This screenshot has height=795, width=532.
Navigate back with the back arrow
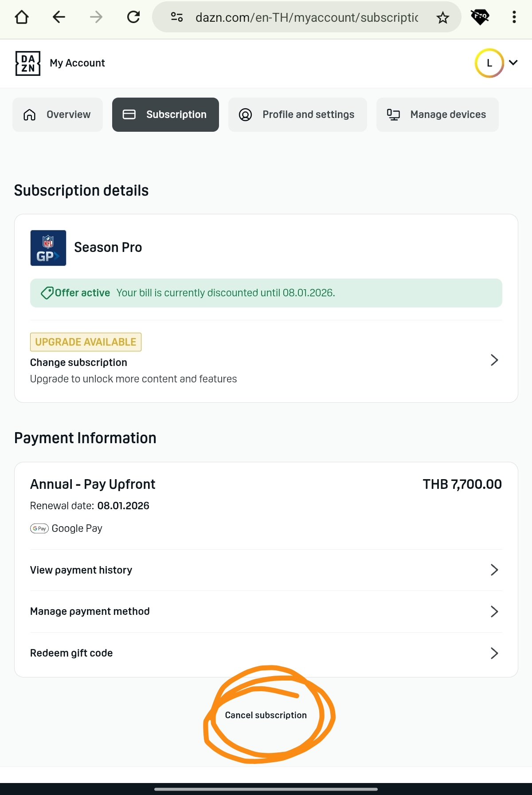pyautogui.click(x=59, y=17)
